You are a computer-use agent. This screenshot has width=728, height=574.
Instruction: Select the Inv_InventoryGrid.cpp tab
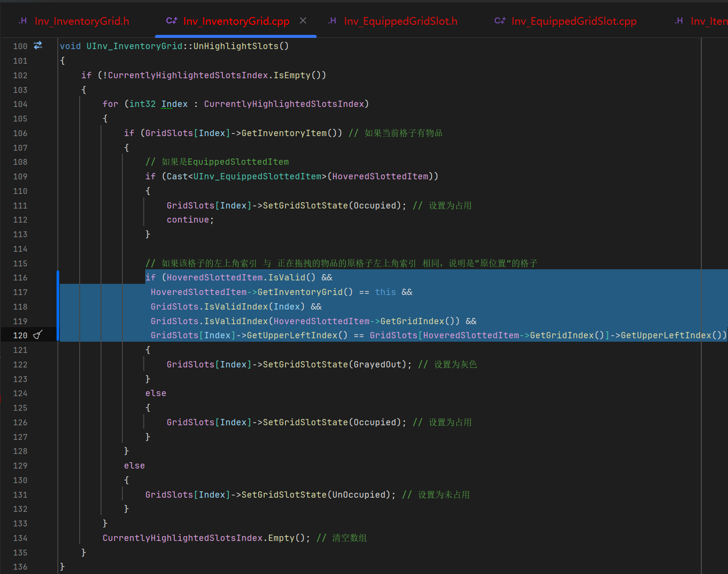coord(236,21)
